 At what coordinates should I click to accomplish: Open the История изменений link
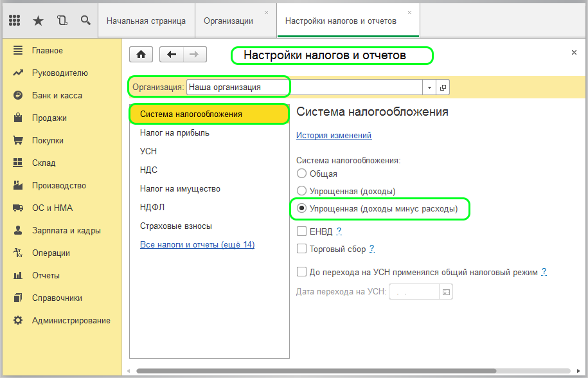click(x=334, y=136)
